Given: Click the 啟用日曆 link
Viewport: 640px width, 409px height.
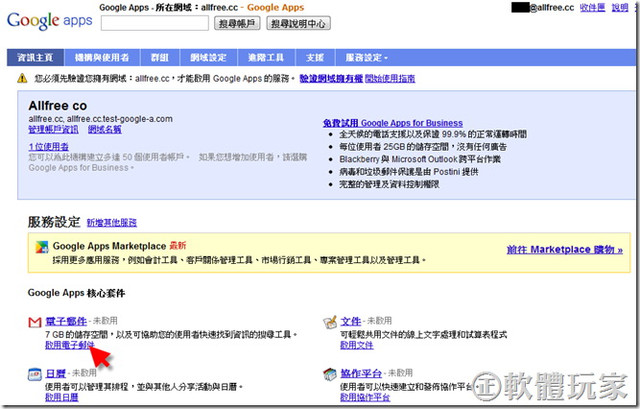Looking at the screenshot, I should 62,397.
